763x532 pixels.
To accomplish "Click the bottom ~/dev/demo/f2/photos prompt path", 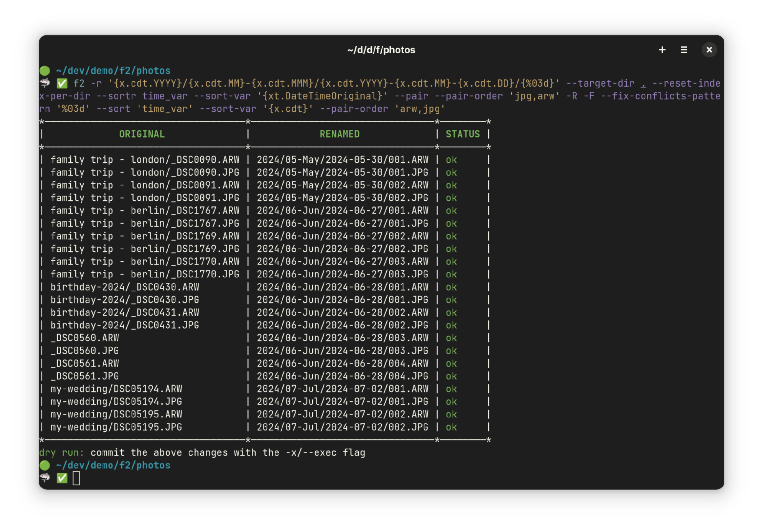I will (x=113, y=465).
